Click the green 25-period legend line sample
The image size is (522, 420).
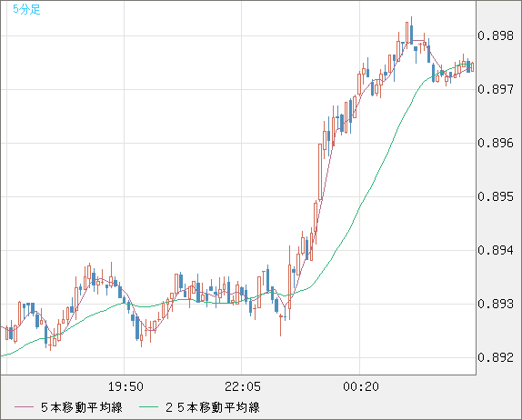(x=148, y=407)
